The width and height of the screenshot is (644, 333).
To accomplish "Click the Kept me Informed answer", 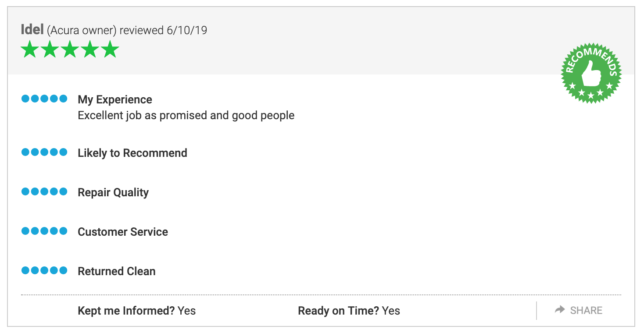I will click(x=187, y=311).
